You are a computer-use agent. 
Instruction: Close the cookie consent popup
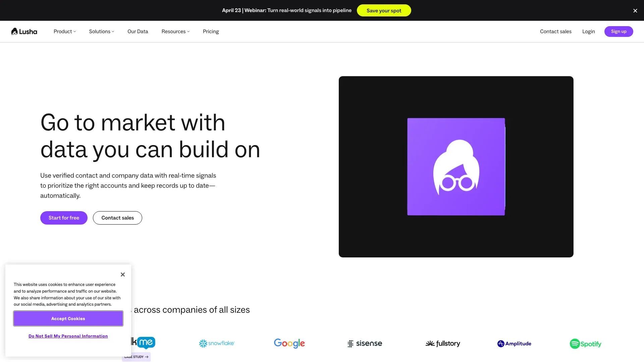click(x=122, y=274)
